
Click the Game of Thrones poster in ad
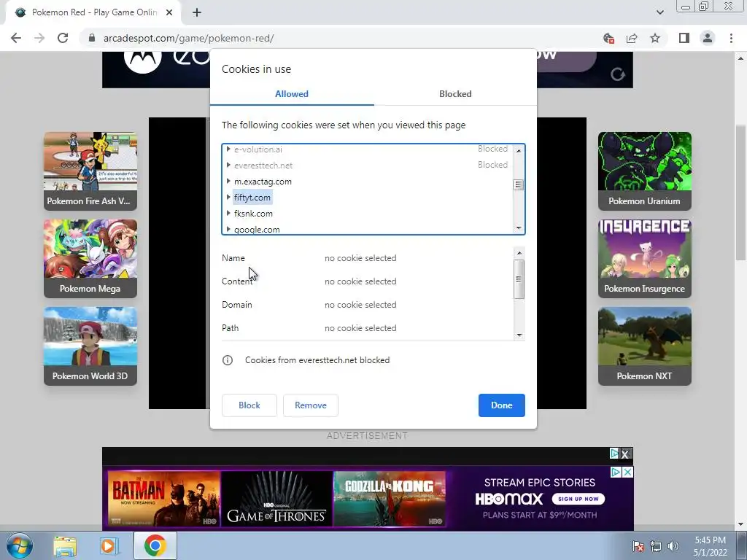point(276,499)
